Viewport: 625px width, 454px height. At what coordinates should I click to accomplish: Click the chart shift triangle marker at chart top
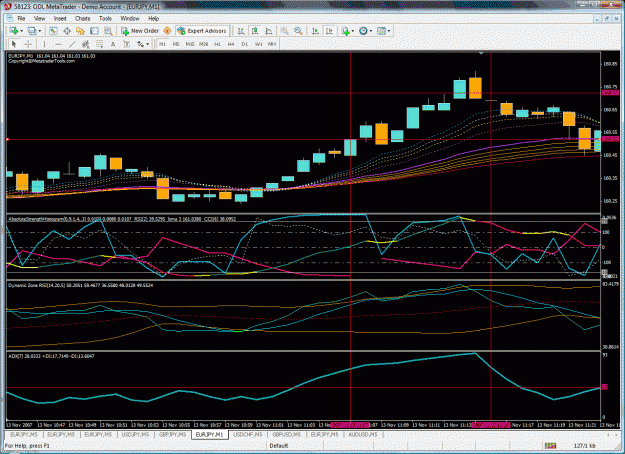[x=481, y=53]
